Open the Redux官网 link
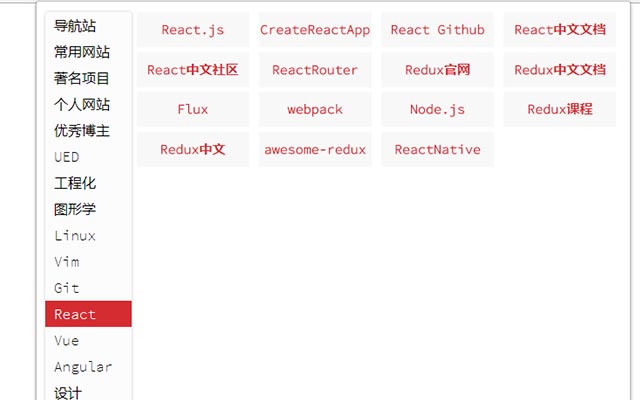This screenshot has height=400, width=640. tap(438, 69)
